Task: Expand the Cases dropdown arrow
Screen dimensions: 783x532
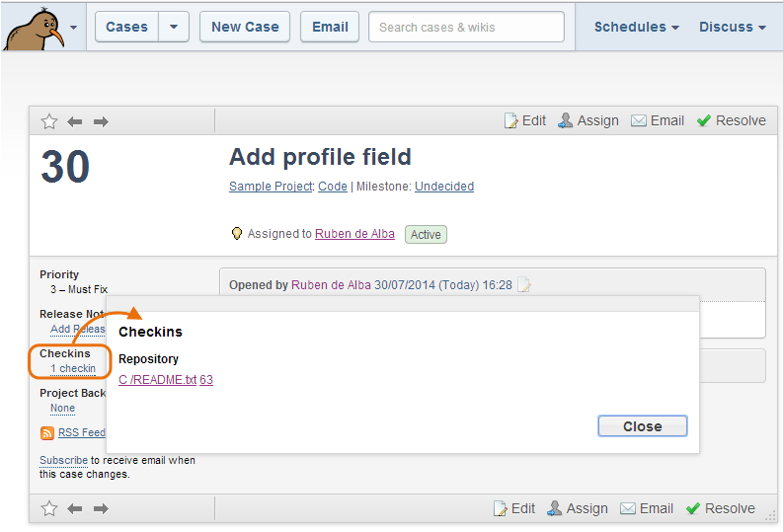Action: 174,27
